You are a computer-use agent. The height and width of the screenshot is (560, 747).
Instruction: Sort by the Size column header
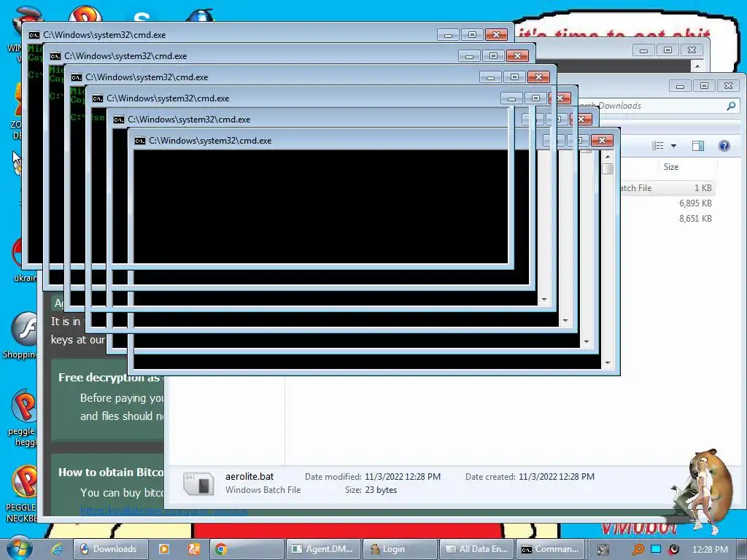[x=670, y=167]
